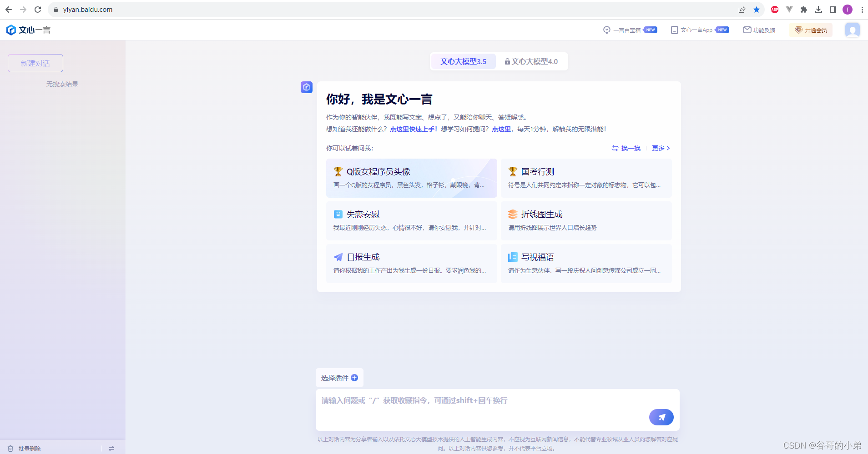This screenshot has width=868, height=454.
Task: Open the Chrome three-dot menu
Action: (862, 10)
